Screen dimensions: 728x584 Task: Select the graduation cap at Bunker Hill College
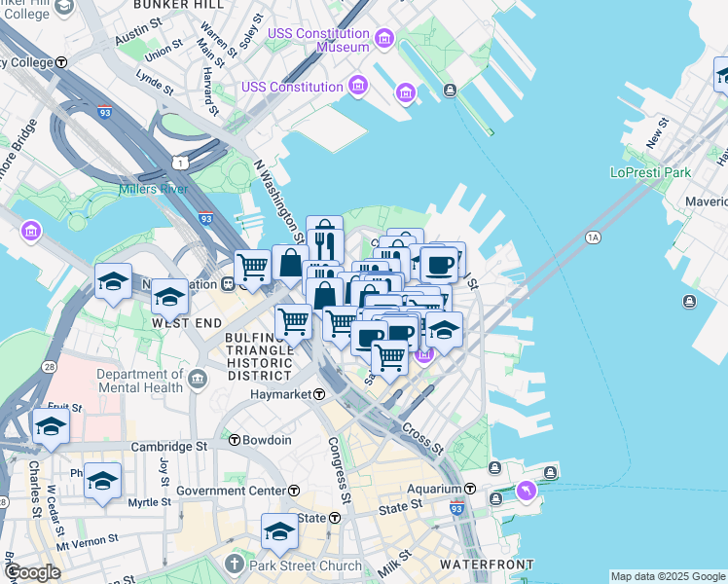[x=64, y=8]
